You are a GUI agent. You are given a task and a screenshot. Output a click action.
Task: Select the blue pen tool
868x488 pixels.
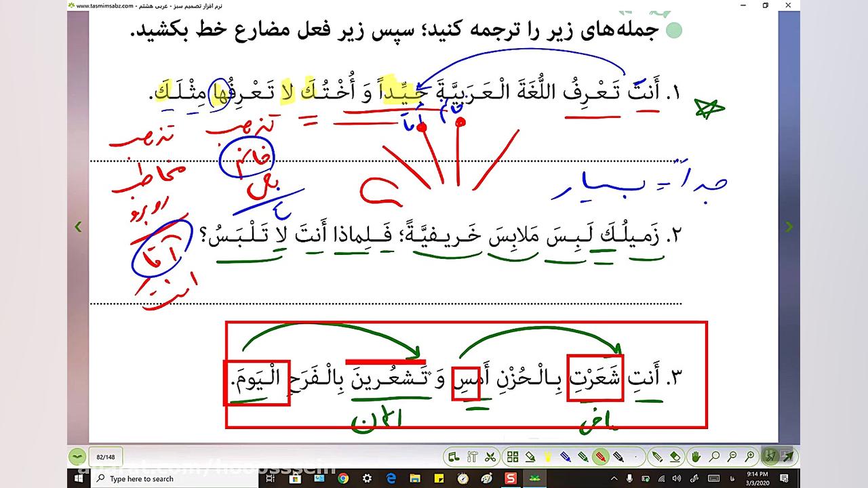pyautogui.click(x=566, y=456)
